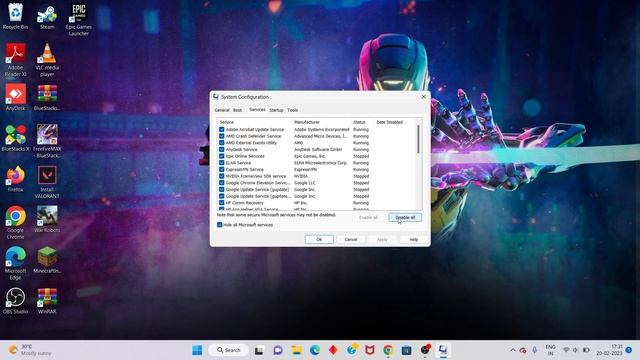The height and width of the screenshot is (360, 640).
Task: Click the Help button
Action: coord(413,240)
